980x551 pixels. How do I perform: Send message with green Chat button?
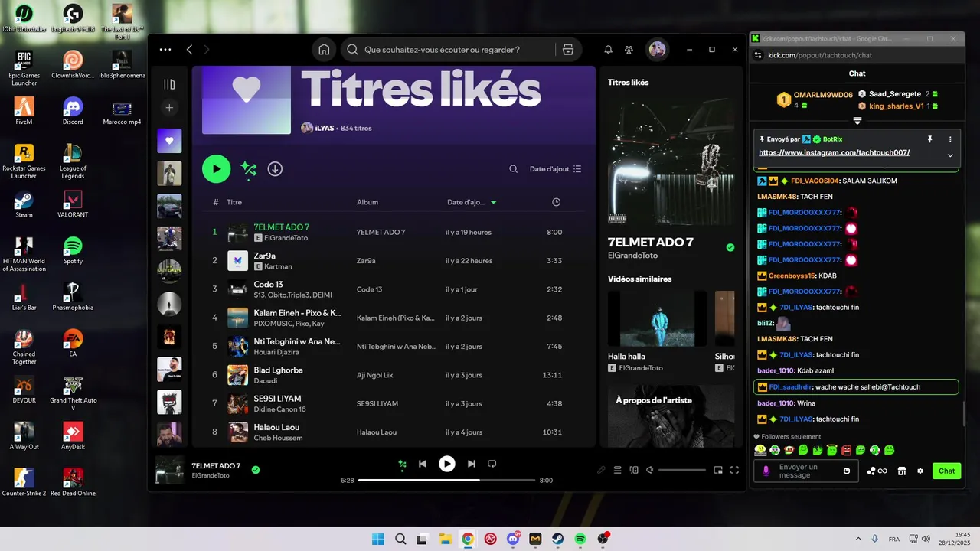point(946,471)
